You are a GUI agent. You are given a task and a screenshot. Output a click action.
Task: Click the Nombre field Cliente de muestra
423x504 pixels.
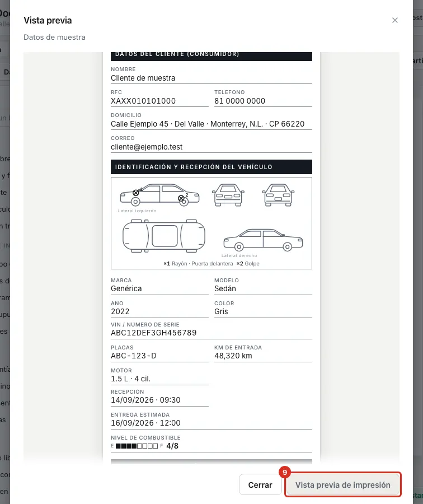(x=143, y=78)
